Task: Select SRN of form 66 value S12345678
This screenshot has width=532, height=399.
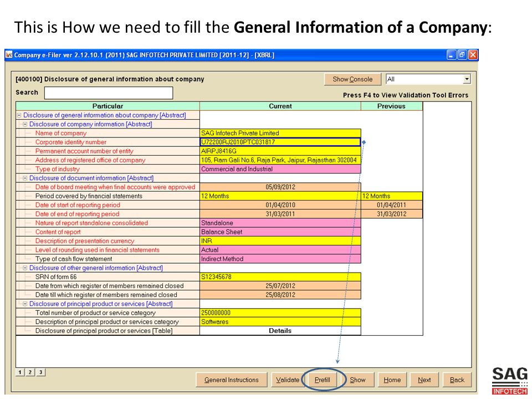Action: pos(280,277)
